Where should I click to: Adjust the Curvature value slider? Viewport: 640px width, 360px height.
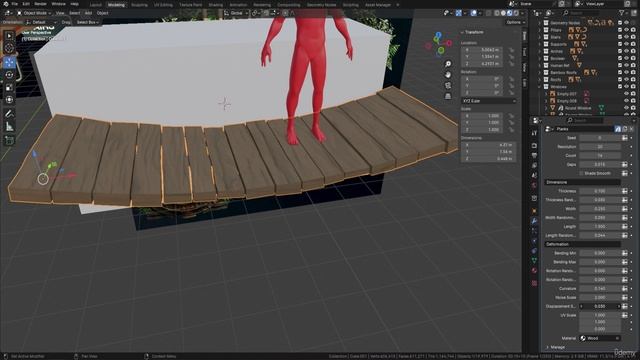[600, 289]
